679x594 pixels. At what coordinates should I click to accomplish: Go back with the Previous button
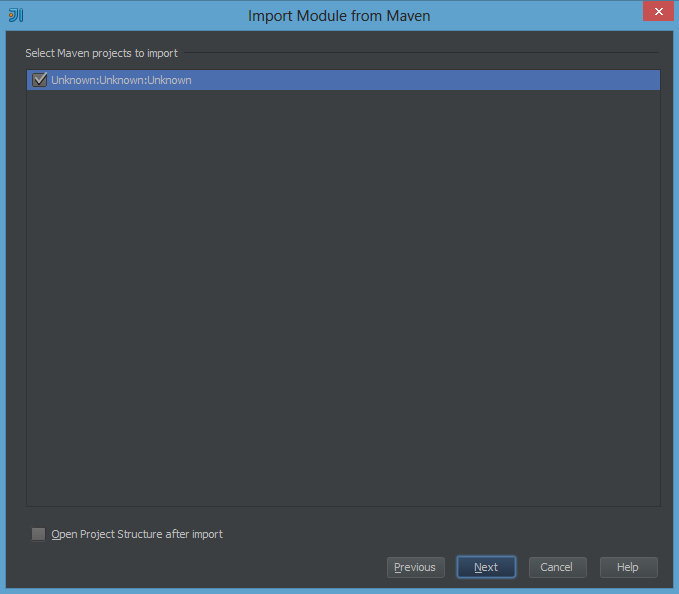pyautogui.click(x=416, y=567)
